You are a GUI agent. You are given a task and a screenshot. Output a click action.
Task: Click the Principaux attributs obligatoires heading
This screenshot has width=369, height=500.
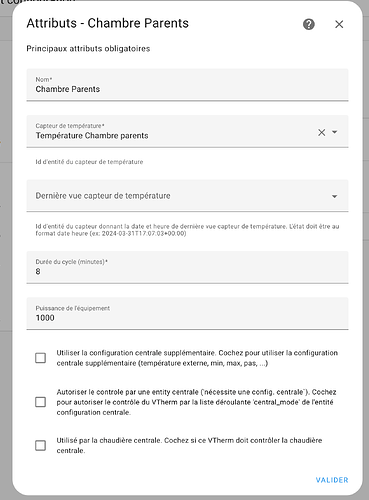point(88,49)
